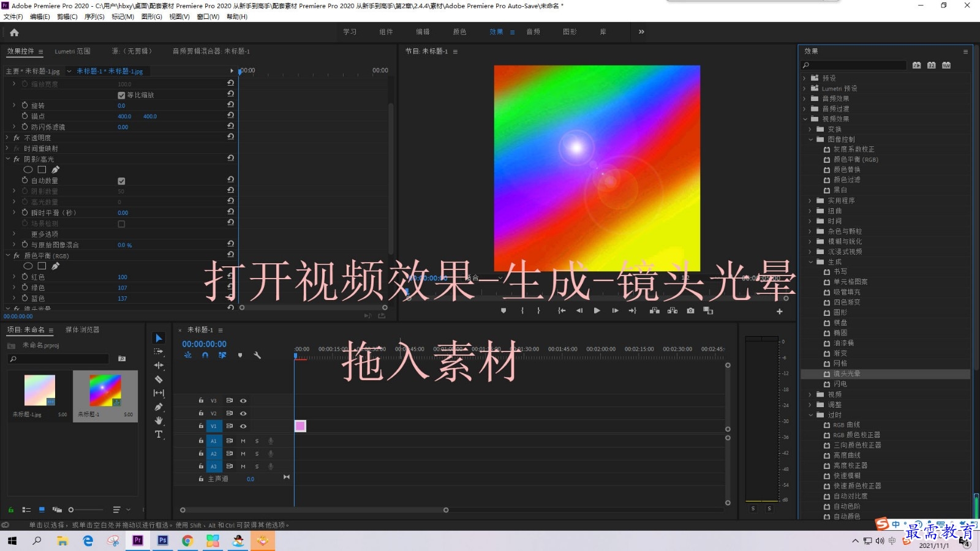Click pen mask tool under Color Balance (RGB)

pyautogui.click(x=56, y=266)
